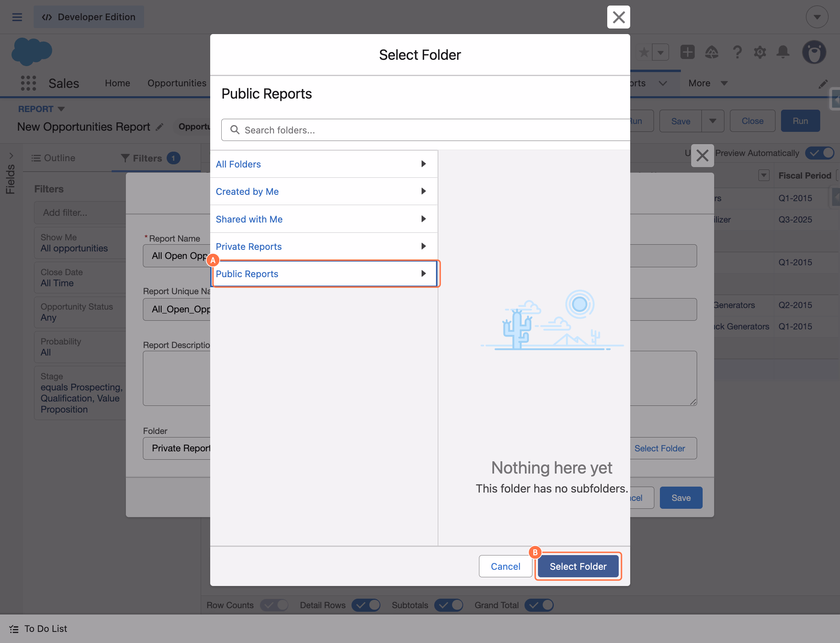This screenshot has width=840, height=643.
Task: Open the global actions plus icon
Action: [688, 52]
